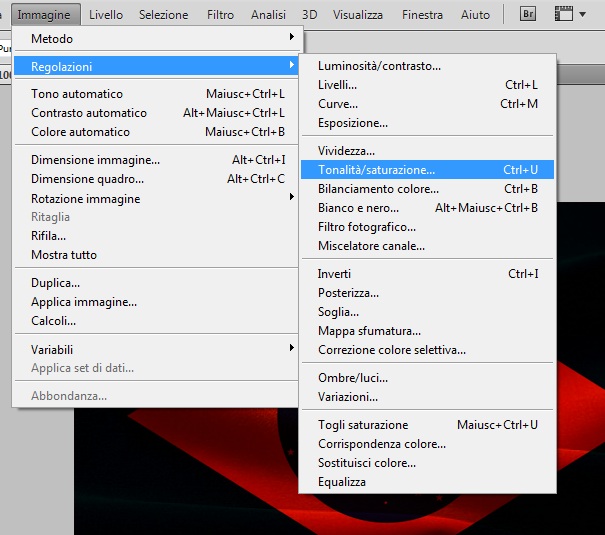
Task: Open the Calcoli dialog
Action: pyautogui.click(x=156, y=321)
